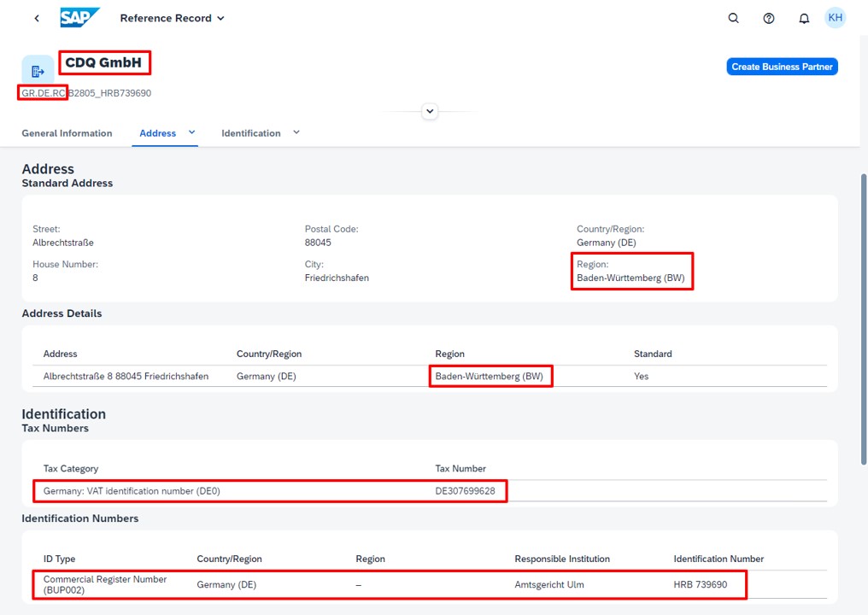Click the CDQ GmbH title

tap(103, 62)
